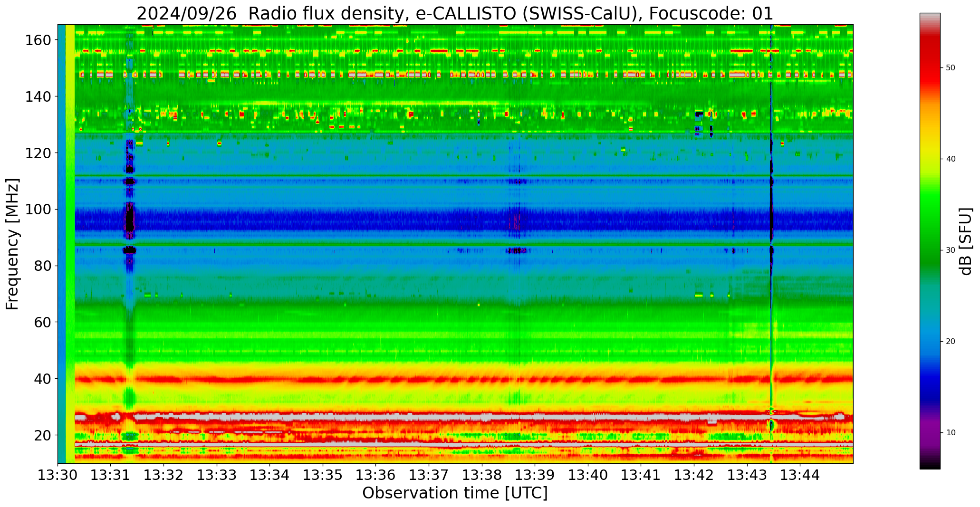Click the 13:32 time tick label
The height and width of the screenshot is (507, 980).
click(x=164, y=475)
